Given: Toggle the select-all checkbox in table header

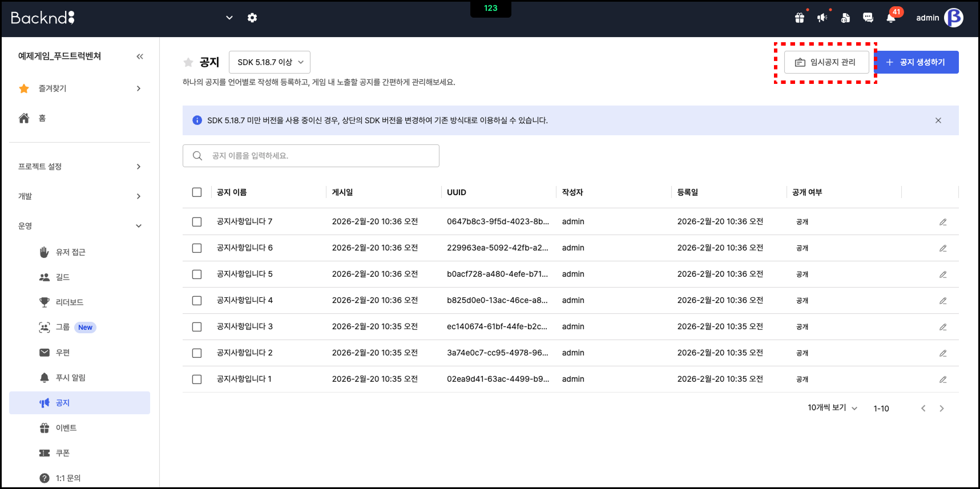Looking at the screenshot, I should coord(197,192).
